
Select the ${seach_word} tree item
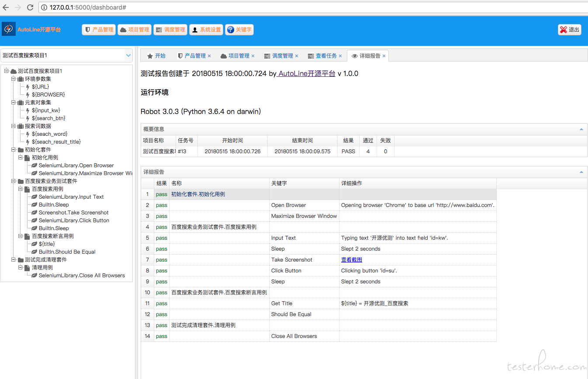[x=50, y=134]
